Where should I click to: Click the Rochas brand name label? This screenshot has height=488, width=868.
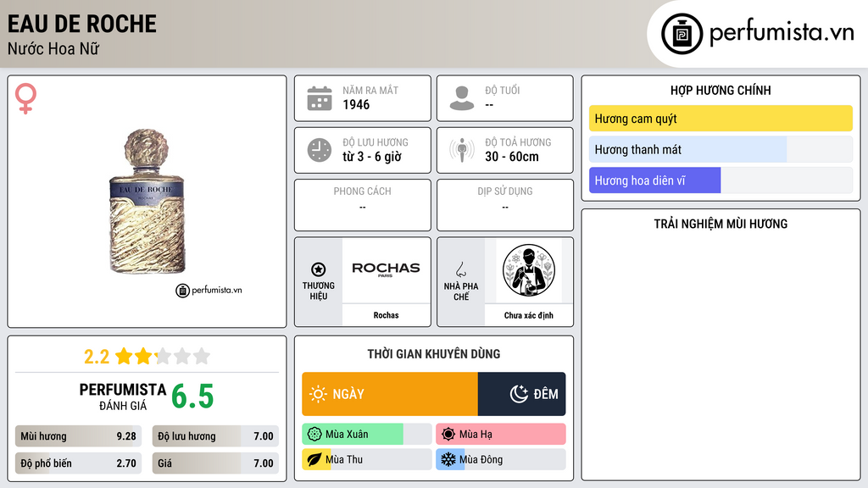(386, 315)
